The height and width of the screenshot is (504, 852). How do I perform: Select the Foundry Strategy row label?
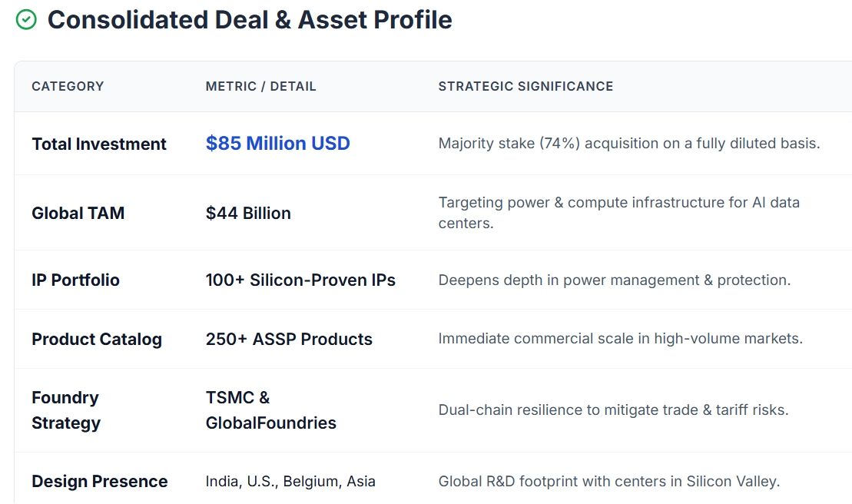[x=66, y=410]
